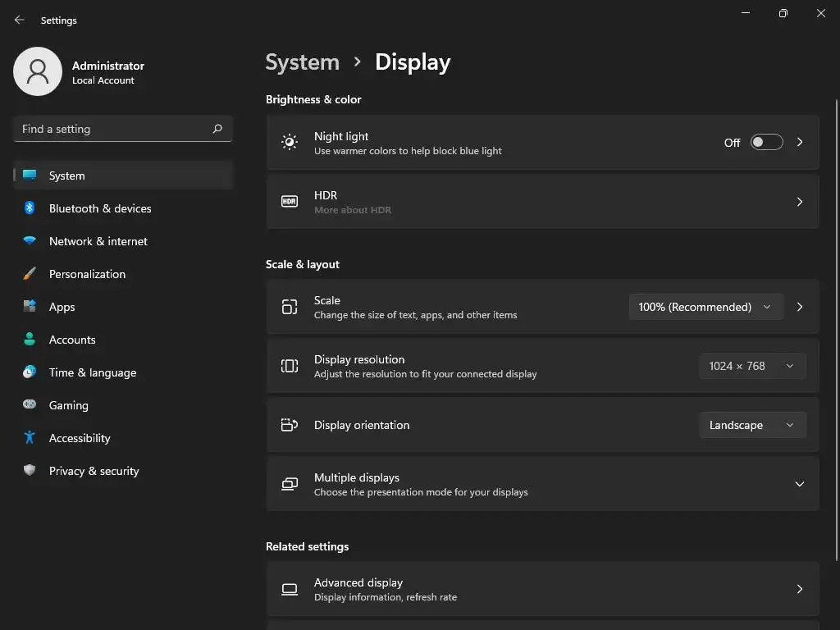Viewport: 840px width, 630px height.
Task: Click the search magnifier icon
Action: [217, 129]
